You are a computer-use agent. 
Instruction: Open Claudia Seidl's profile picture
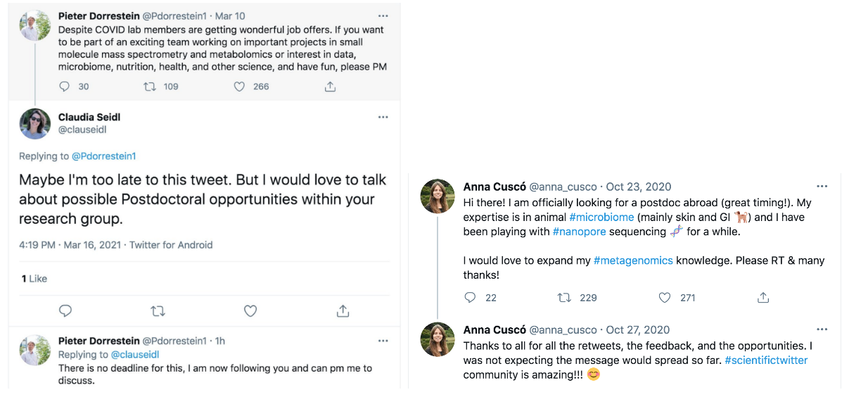point(34,123)
